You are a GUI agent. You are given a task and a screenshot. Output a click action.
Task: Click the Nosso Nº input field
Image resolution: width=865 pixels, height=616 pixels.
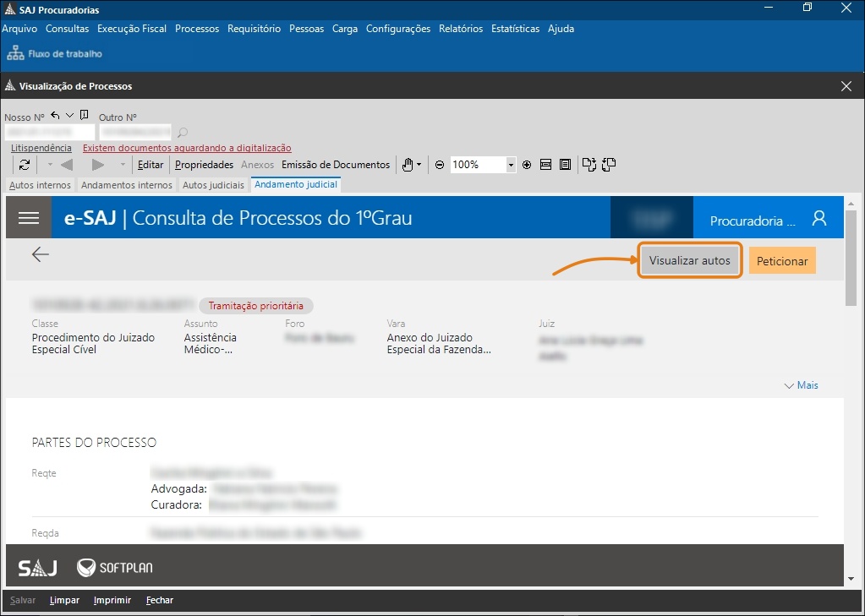tap(49, 133)
